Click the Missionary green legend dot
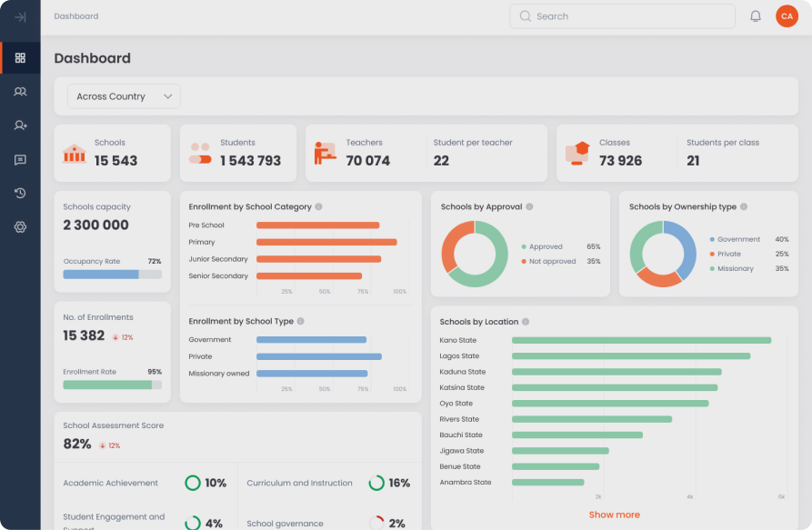Image resolution: width=812 pixels, height=530 pixels. click(x=712, y=268)
